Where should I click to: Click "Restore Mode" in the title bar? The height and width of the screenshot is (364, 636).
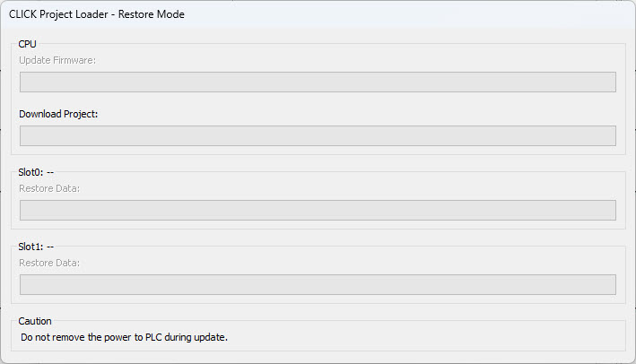(152, 14)
